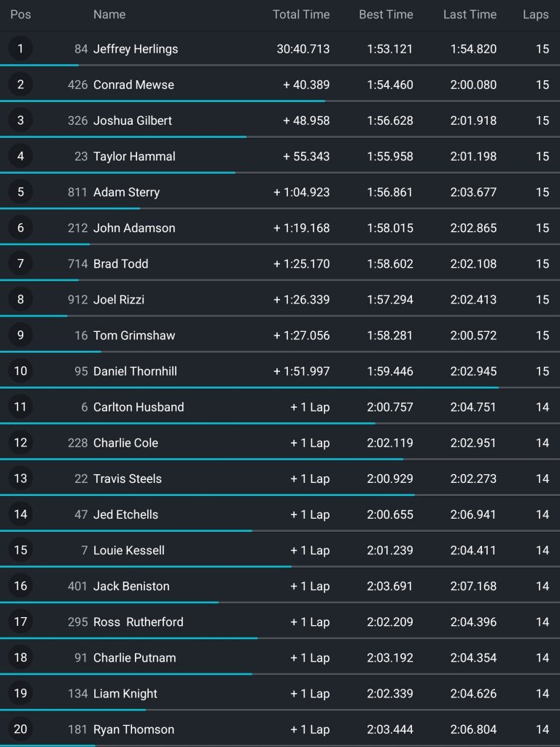The width and height of the screenshot is (560, 747).
Task: Click Ross Rutherford's best time 2:02.209
Action: (x=389, y=622)
